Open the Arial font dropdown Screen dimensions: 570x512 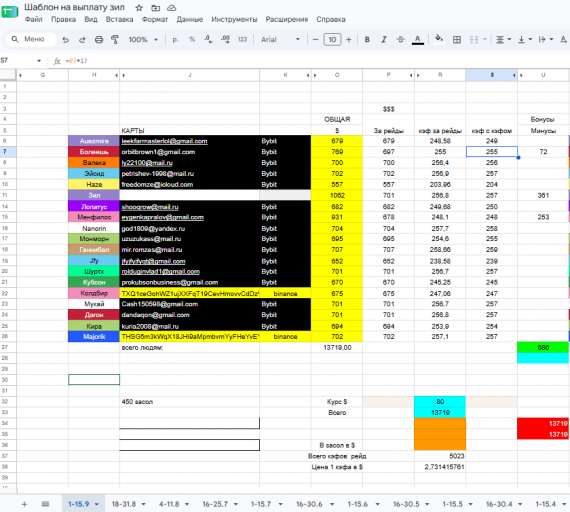pyautogui.click(x=280, y=40)
